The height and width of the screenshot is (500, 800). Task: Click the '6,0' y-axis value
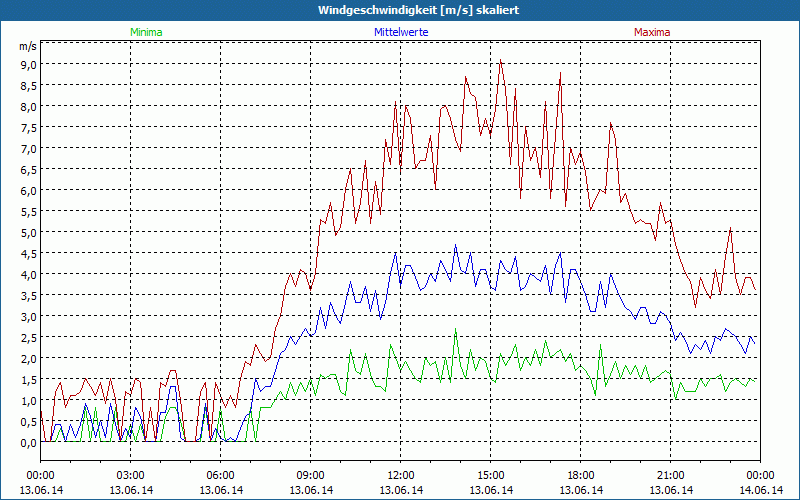click(x=29, y=191)
